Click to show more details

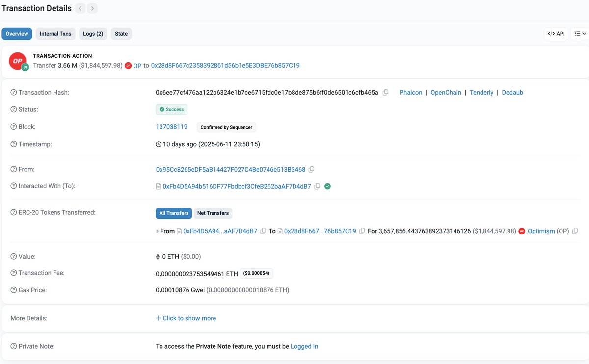(x=186, y=318)
